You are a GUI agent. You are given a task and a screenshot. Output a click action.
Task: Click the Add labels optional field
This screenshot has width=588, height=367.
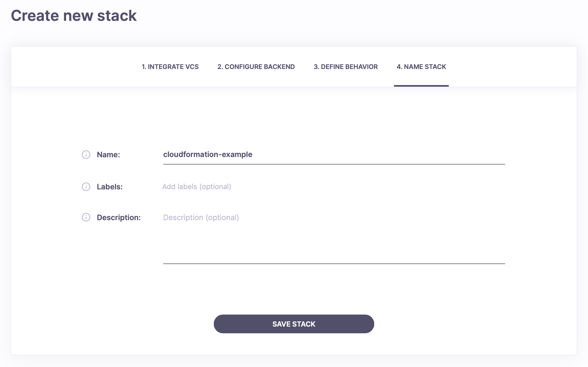(241, 186)
